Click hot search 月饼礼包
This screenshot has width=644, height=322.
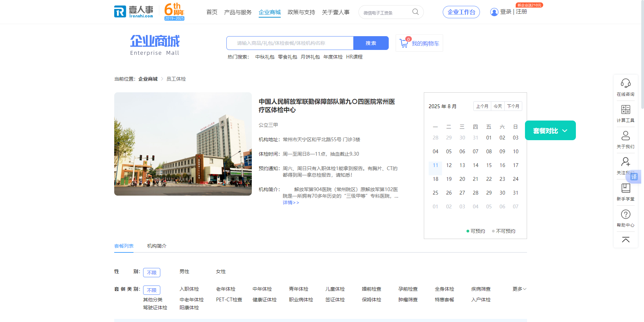point(310,57)
